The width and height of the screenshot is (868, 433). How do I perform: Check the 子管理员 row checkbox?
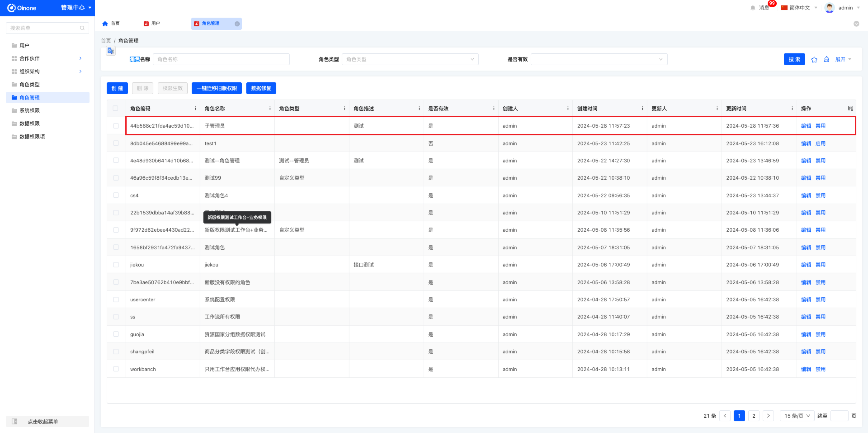coord(116,126)
